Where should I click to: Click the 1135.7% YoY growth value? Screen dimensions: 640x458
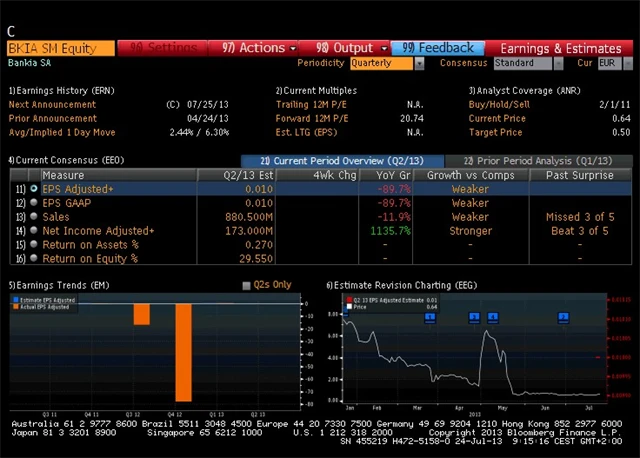(x=390, y=231)
